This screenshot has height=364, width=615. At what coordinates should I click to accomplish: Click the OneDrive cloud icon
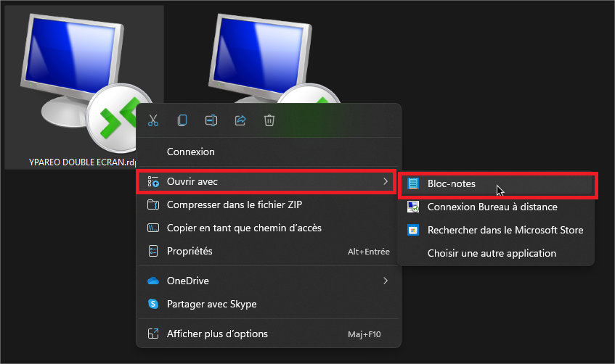(x=153, y=281)
